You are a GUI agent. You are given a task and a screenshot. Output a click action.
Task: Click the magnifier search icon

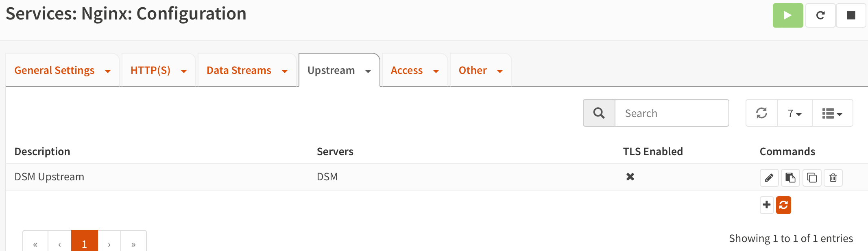click(599, 113)
